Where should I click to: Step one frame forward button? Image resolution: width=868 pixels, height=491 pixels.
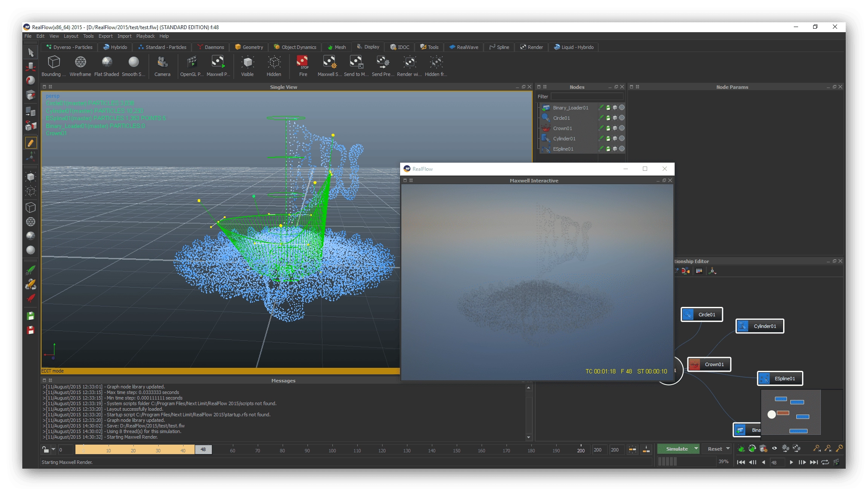pos(802,462)
